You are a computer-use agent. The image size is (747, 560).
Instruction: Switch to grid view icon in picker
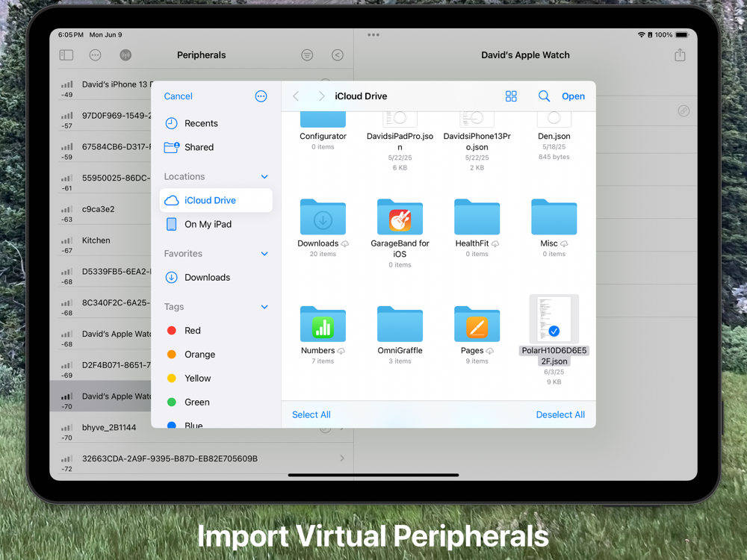click(x=511, y=96)
